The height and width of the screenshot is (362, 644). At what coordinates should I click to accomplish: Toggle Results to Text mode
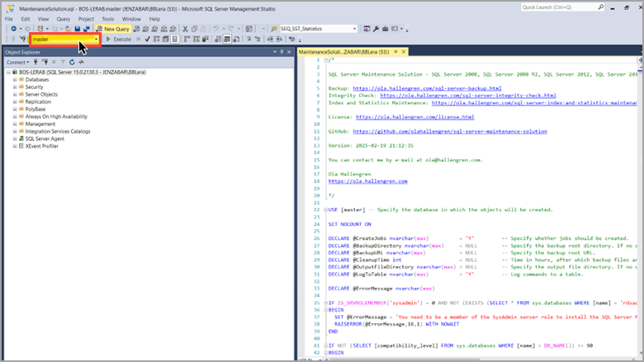click(218, 39)
